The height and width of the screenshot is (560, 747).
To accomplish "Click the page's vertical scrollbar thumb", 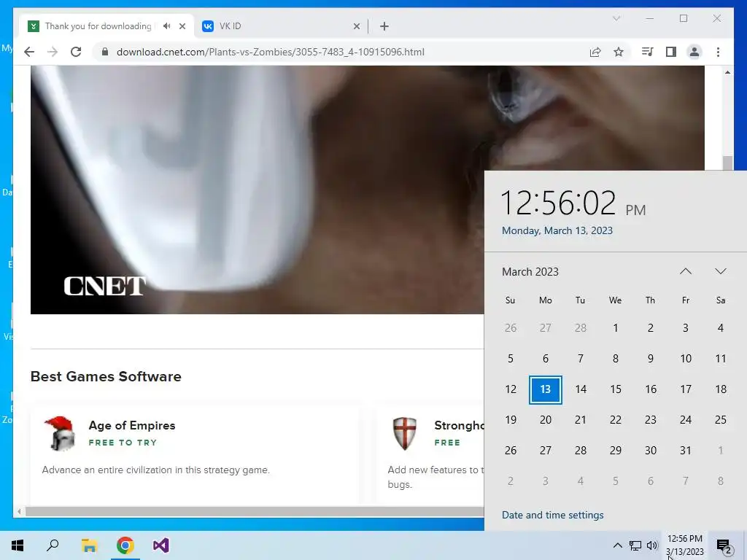I will pyautogui.click(x=727, y=163).
